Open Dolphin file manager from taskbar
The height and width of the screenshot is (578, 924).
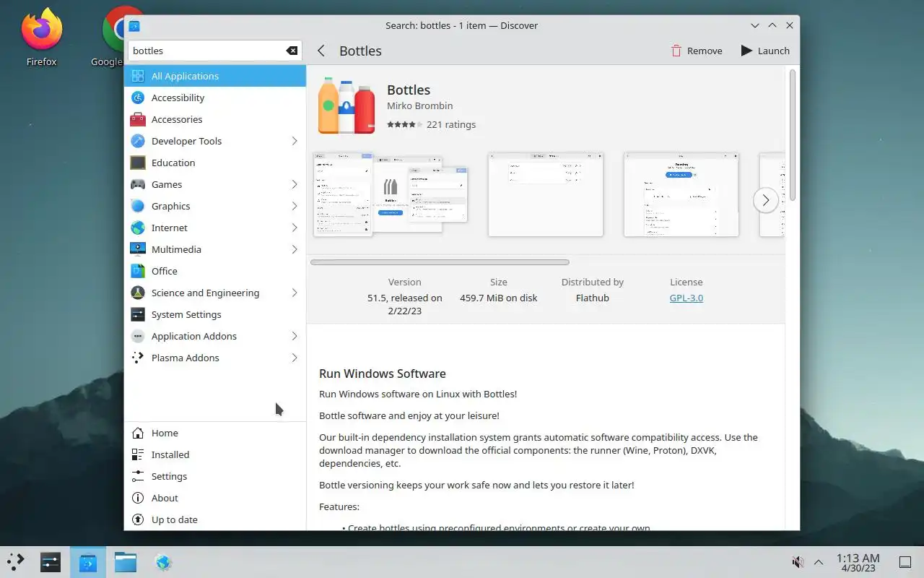coord(126,562)
